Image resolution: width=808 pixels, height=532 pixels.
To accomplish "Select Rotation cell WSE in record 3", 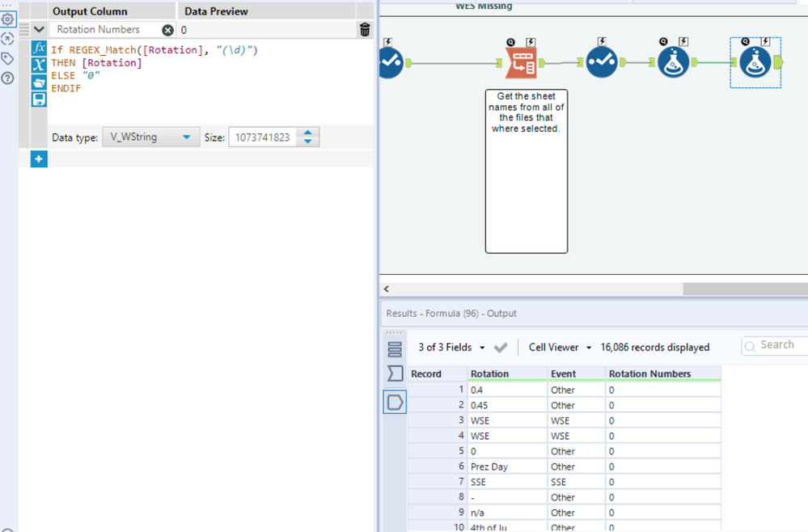I will point(508,420).
